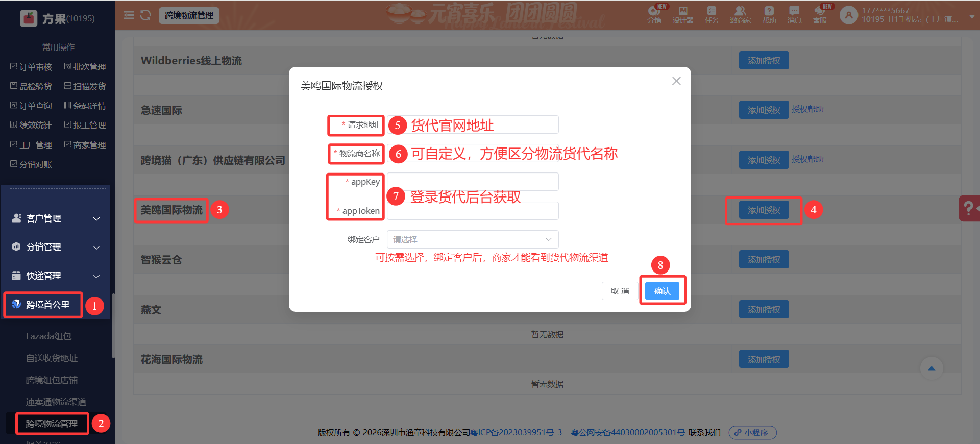Image resolution: width=980 pixels, height=444 pixels.
Task: Click 确认 to confirm the authorization
Action: pos(662,291)
